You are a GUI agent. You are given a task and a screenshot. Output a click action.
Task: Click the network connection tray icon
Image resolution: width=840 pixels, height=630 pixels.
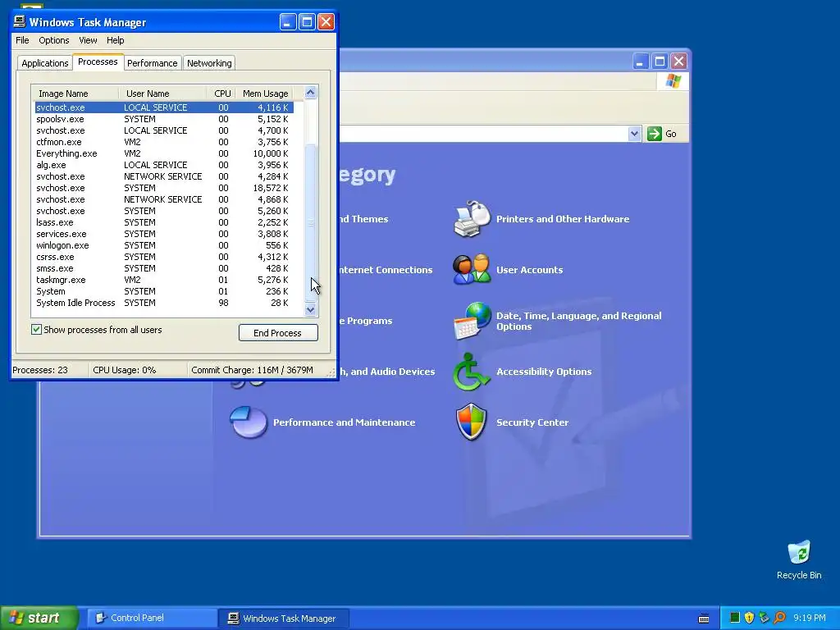(x=764, y=618)
